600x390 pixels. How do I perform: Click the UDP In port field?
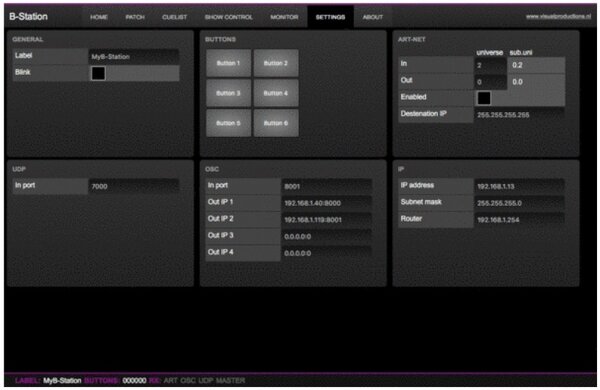(134, 186)
